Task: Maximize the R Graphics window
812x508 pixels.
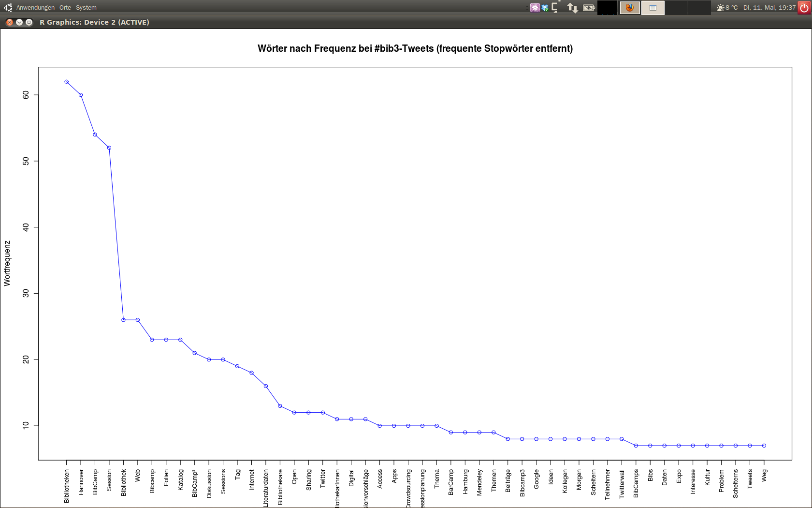Action: pyautogui.click(x=29, y=22)
